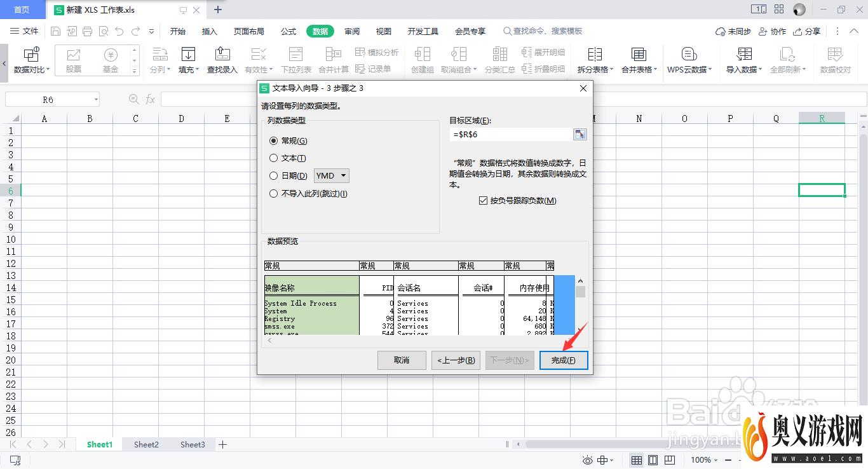Click the 协作 button
Image resolution: width=868 pixels, height=469 pixels.
(x=772, y=31)
